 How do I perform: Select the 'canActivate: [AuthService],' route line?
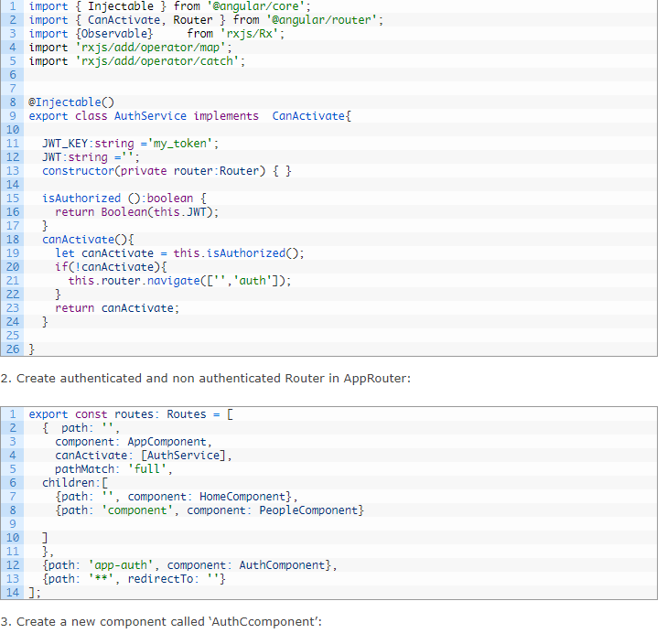(x=144, y=456)
